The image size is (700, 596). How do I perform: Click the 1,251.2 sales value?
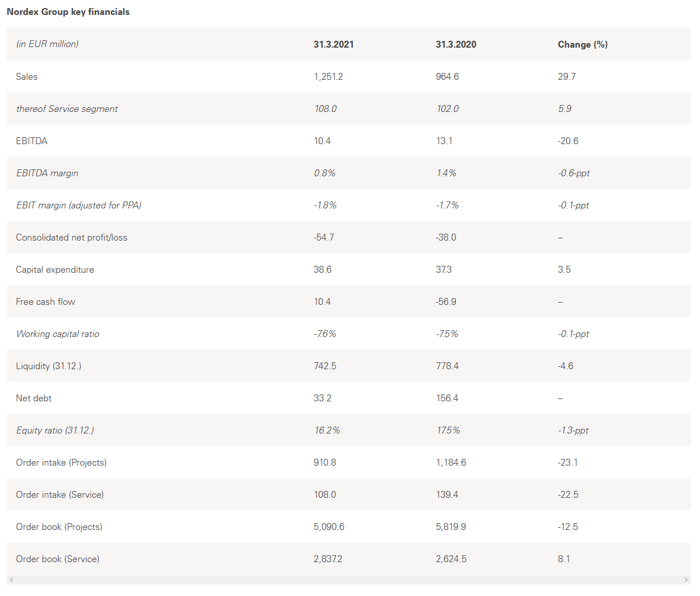[328, 76]
